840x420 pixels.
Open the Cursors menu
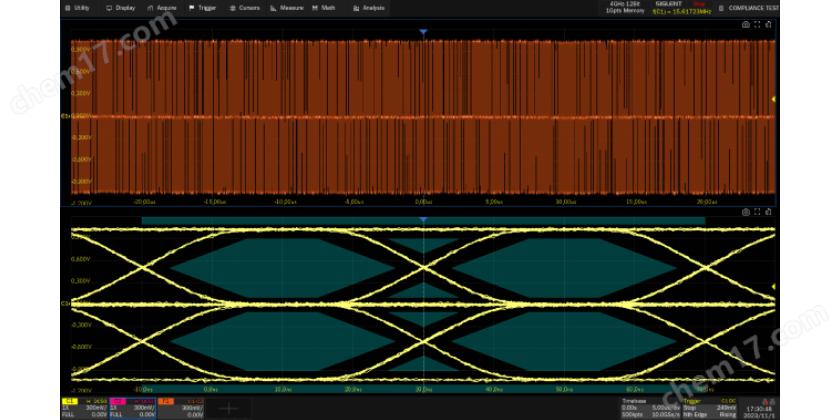click(246, 7)
